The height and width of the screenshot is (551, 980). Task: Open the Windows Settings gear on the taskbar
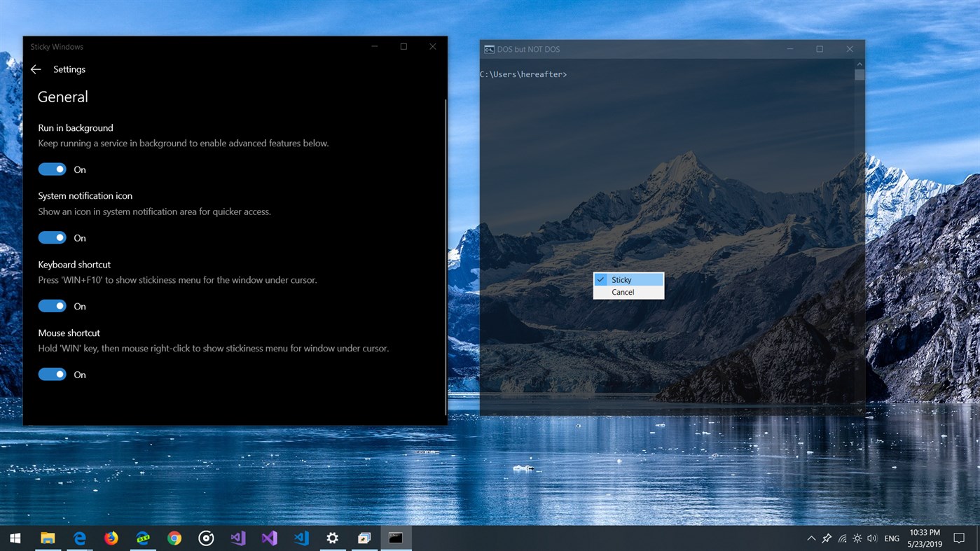point(332,538)
